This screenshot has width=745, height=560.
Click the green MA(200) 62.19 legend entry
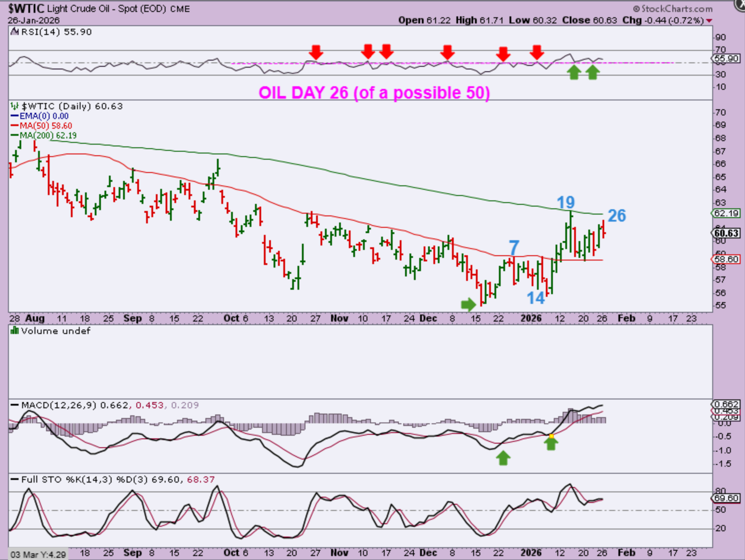point(43,135)
